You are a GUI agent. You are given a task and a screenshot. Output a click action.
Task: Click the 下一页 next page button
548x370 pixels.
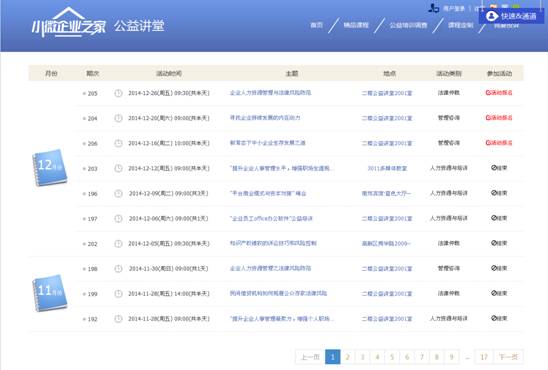coord(509,357)
